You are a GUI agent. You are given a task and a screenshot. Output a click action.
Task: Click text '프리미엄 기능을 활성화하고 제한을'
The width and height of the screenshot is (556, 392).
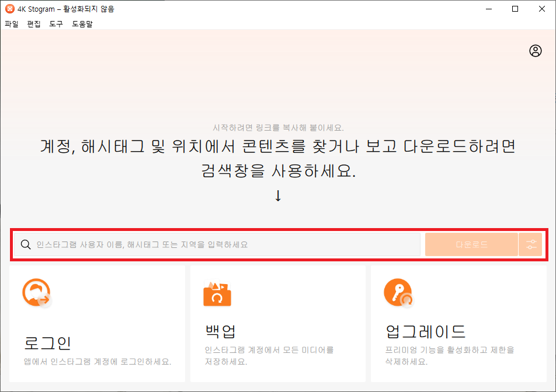[x=450, y=350]
